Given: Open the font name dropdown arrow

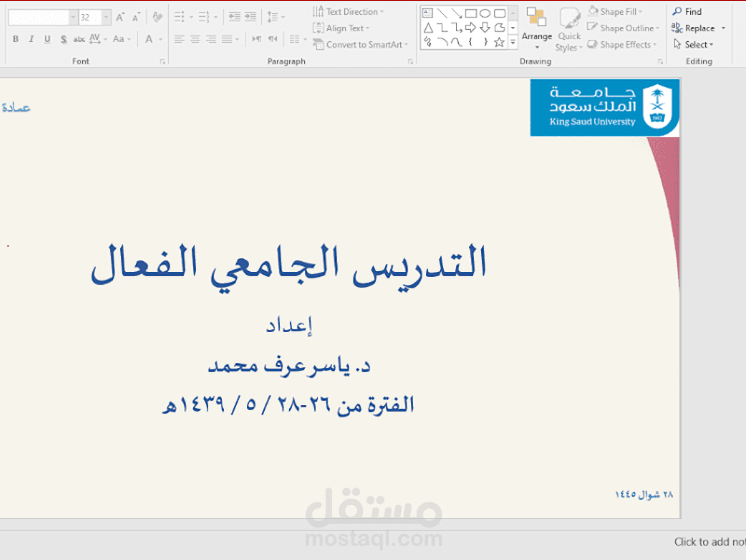Looking at the screenshot, I should [x=74, y=18].
